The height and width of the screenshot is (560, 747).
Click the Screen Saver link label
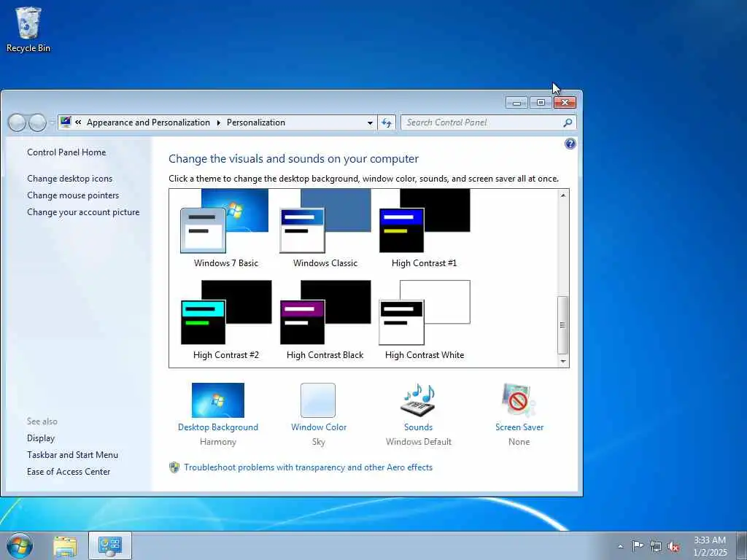[x=519, y=427]
